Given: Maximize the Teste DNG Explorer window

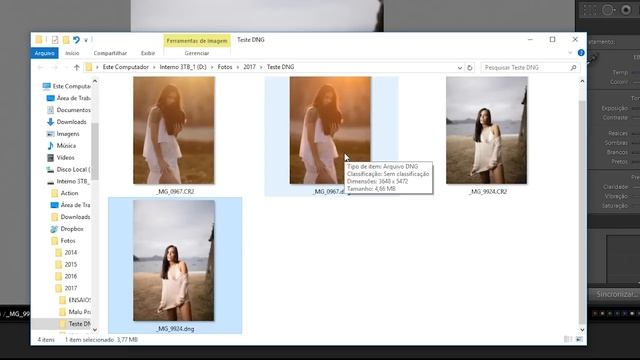Looking at the screenshot, I should point(552,40).
